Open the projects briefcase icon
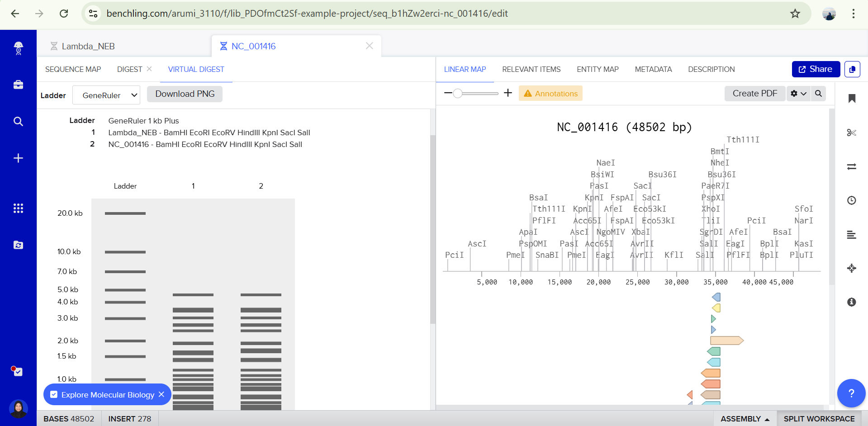Screen dimensions: 868x426 tap(18, 85)
